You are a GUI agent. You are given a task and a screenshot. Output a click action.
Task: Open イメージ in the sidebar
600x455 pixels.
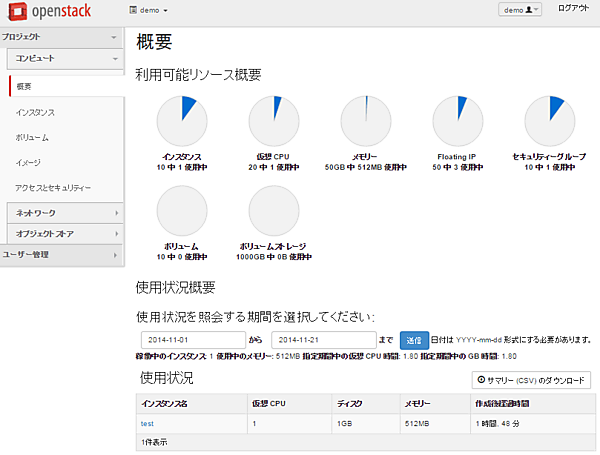coord(28,162)
